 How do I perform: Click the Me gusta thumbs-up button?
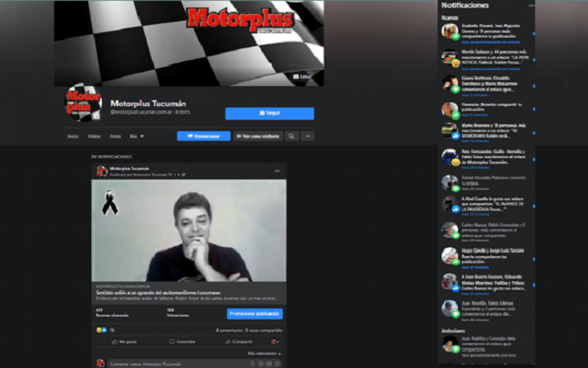124,342
